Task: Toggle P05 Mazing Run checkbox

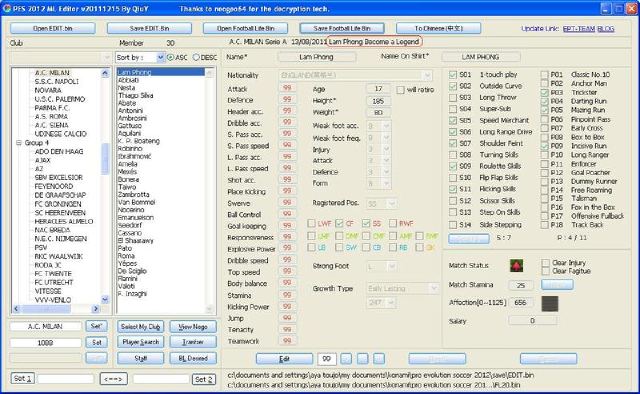Action: tap(544, 110)
